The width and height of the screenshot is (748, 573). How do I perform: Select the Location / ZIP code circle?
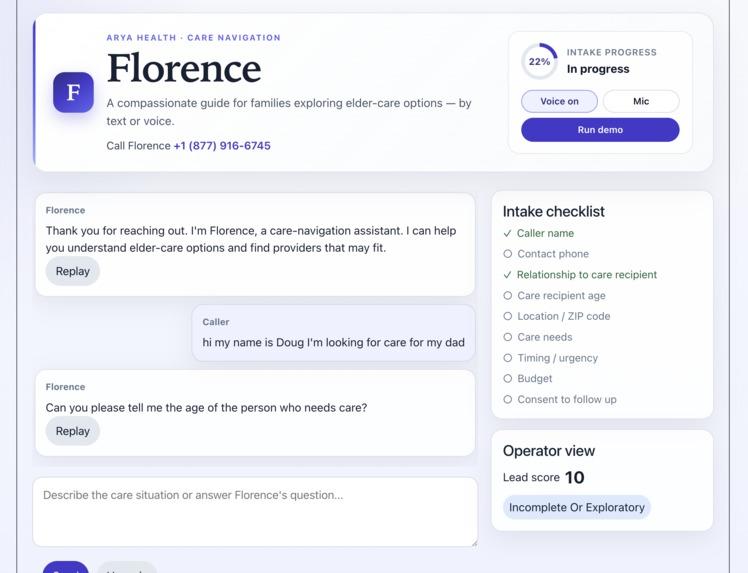tap(508, 316)
